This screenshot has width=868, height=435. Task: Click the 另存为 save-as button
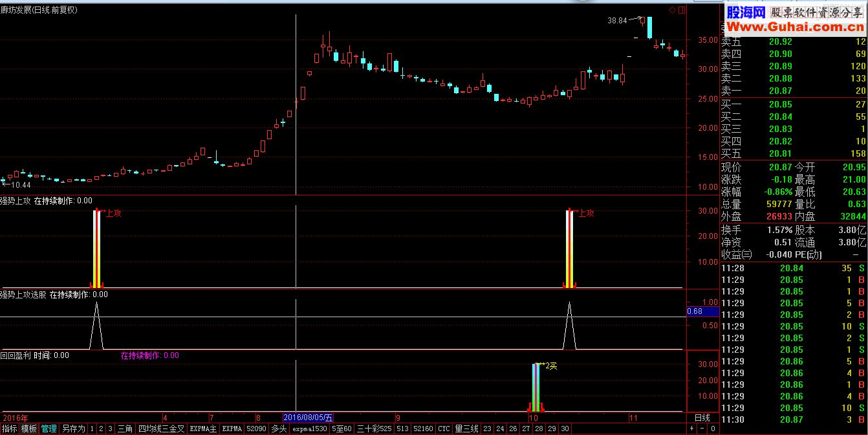coord(73,429)
